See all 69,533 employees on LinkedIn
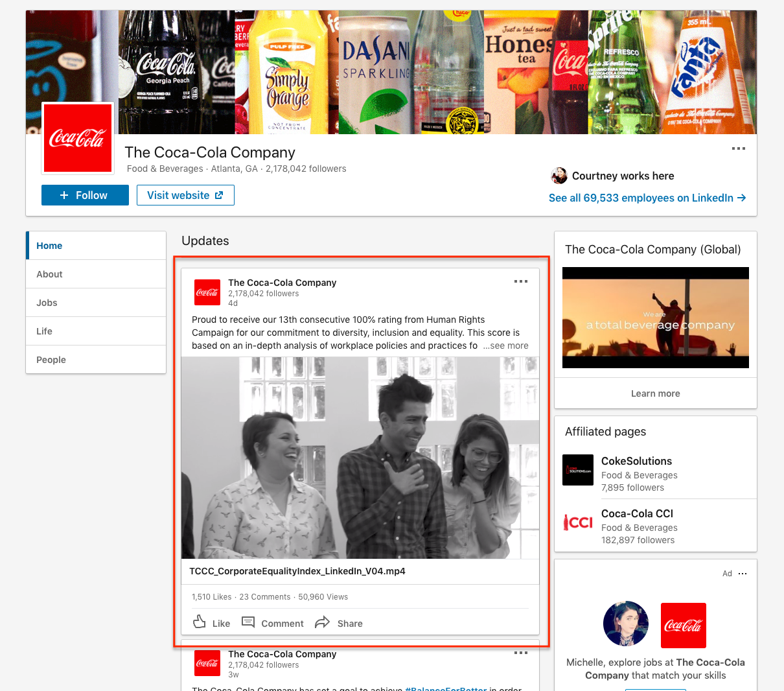784x691 pixels. point(647,198)
